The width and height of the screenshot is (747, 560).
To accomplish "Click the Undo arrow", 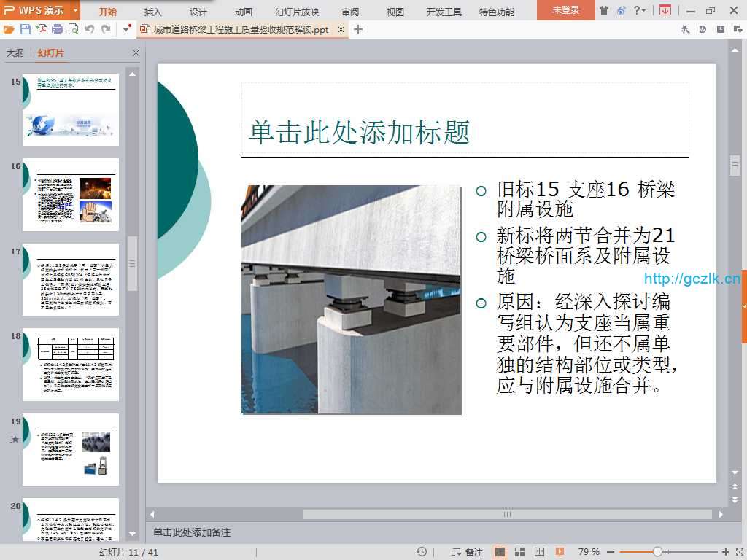I will pos(90,29).
